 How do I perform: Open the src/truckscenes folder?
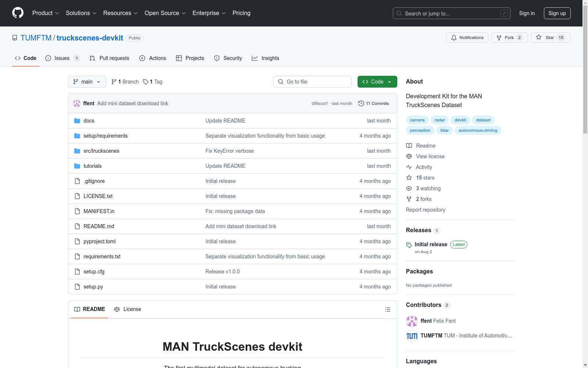click(x=101, y=151)
